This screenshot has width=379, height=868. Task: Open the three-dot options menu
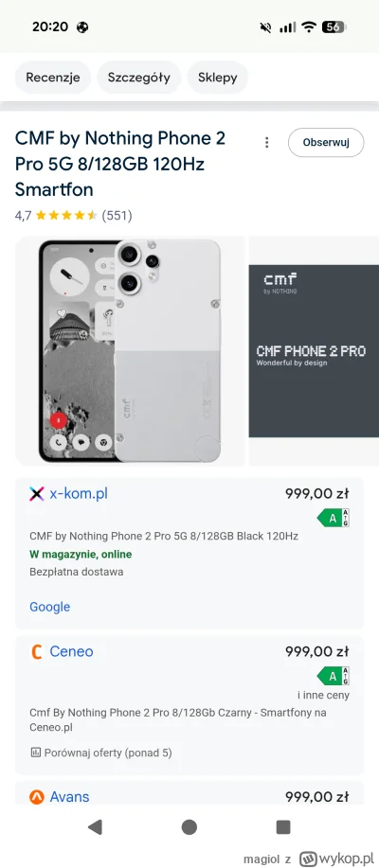click(x=266, y=143)
